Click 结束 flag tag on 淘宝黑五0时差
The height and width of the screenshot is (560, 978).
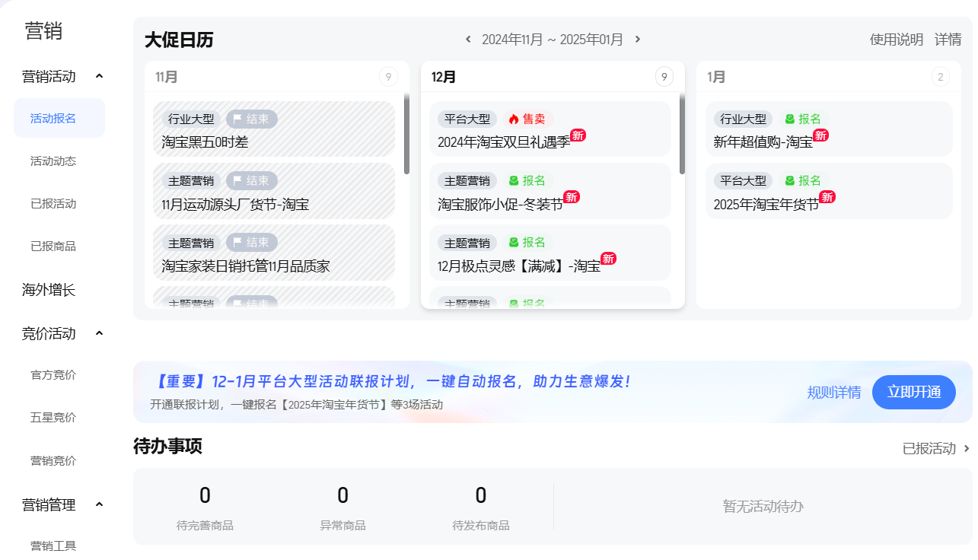(252, 119)
